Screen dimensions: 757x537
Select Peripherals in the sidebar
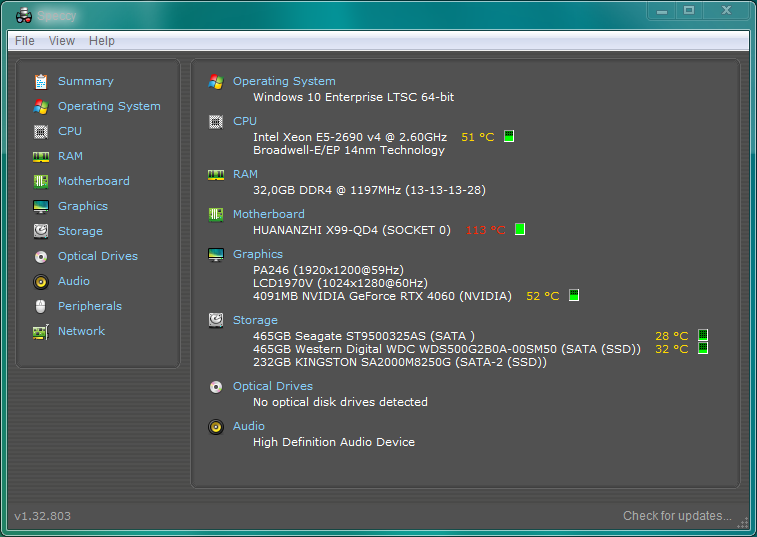tap(90, 306)
